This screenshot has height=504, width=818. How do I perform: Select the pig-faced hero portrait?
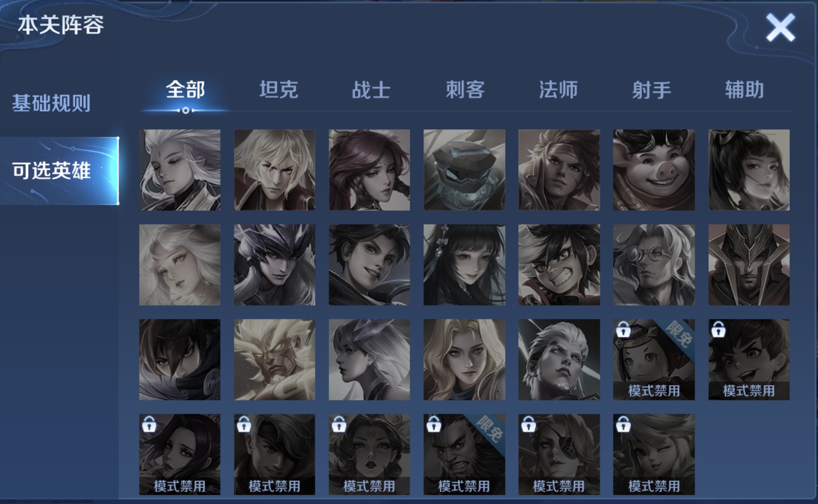[654, 170]
